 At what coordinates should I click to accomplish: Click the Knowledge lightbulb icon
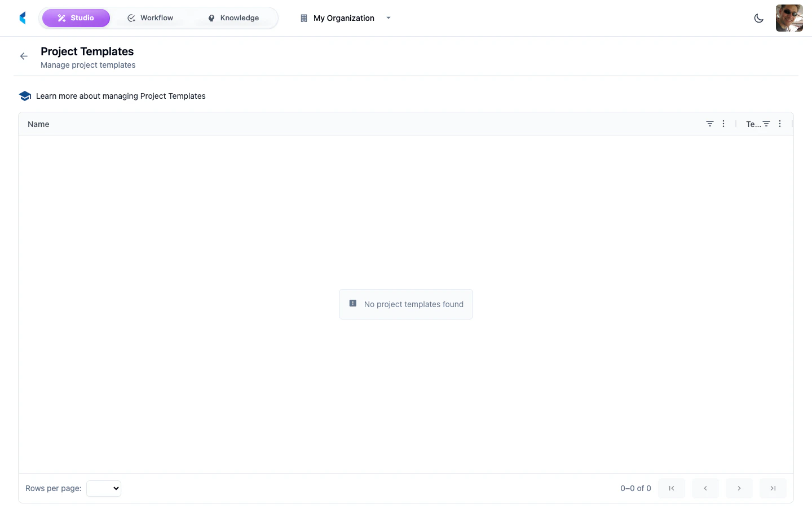click(x=211, y=17)
